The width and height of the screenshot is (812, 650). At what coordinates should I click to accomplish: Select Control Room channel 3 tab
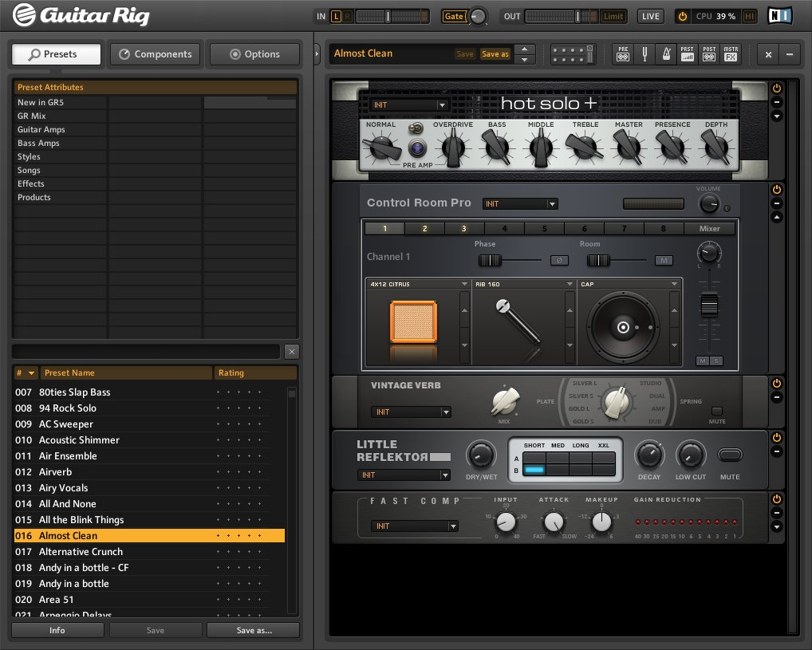pos(464,228)
